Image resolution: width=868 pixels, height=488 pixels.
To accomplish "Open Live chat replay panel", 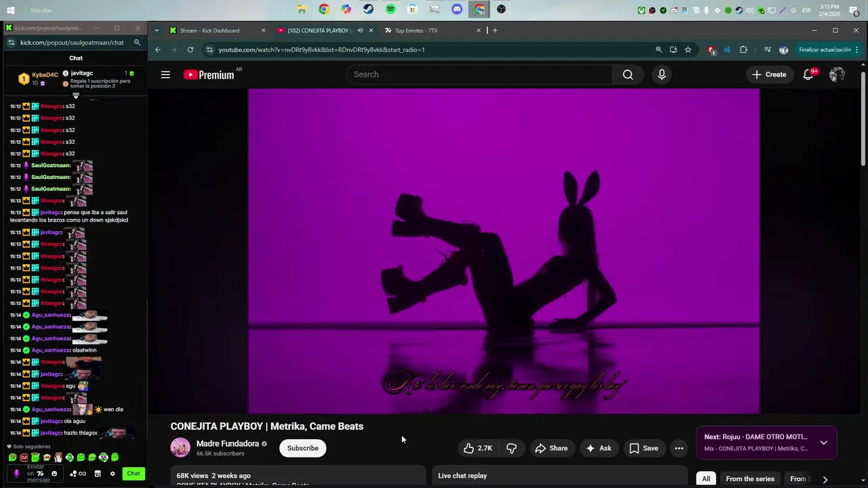I will pyautogui.click(x=560, y=476).
